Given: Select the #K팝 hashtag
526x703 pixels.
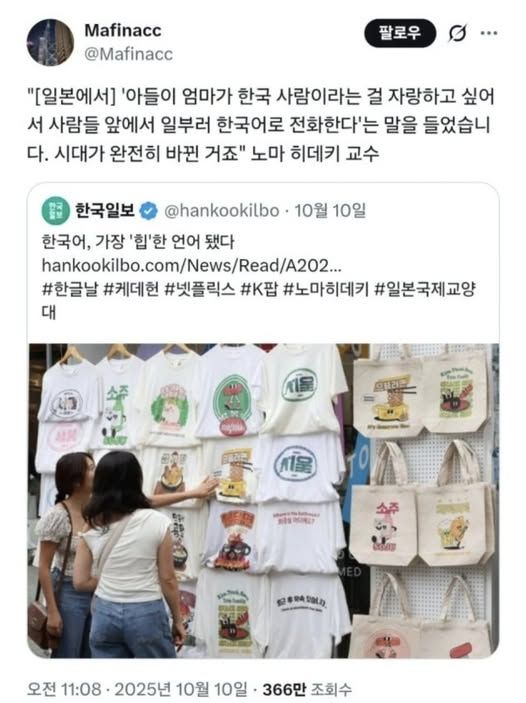Looking at the screenshot, I should tap(259, 289).
